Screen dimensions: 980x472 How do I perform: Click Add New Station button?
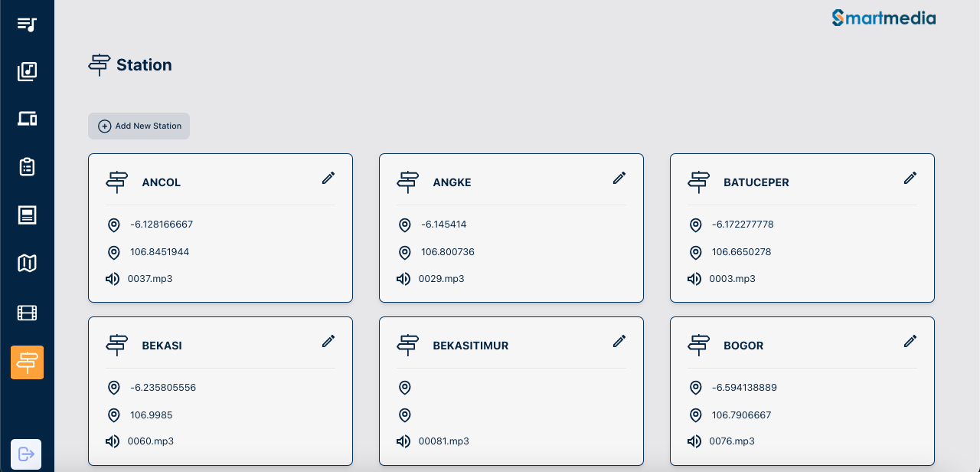pos(139,126)
